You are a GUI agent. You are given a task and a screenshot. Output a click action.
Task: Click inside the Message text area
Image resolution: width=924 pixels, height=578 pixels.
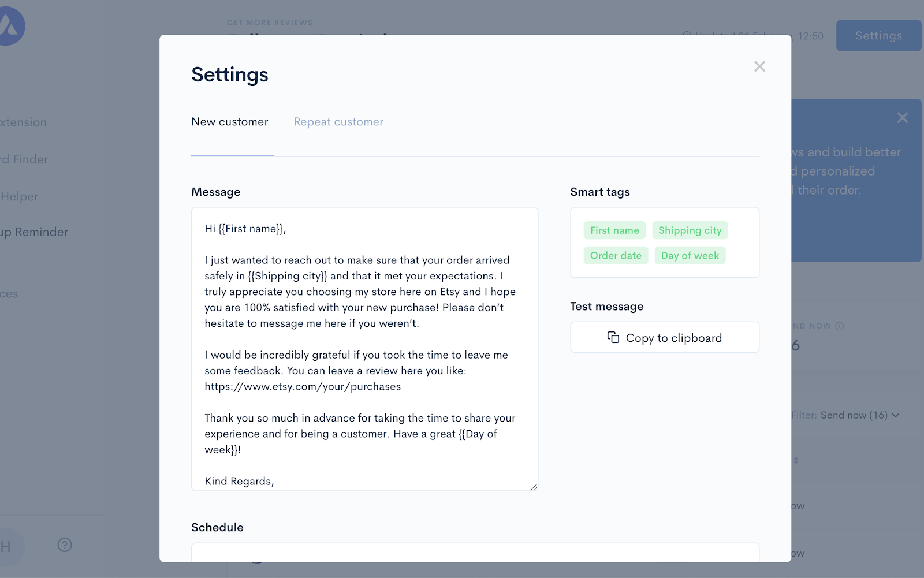364,349
